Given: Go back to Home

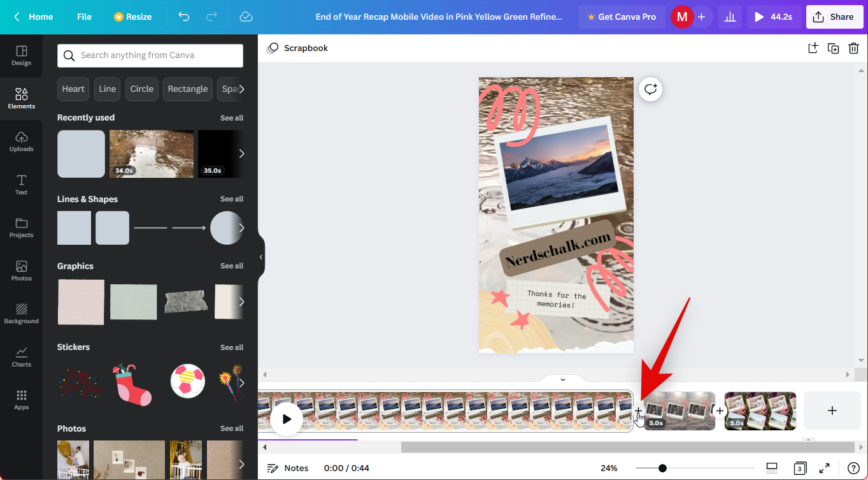Looking at the screenshot, I should click(x=33, y=17).
